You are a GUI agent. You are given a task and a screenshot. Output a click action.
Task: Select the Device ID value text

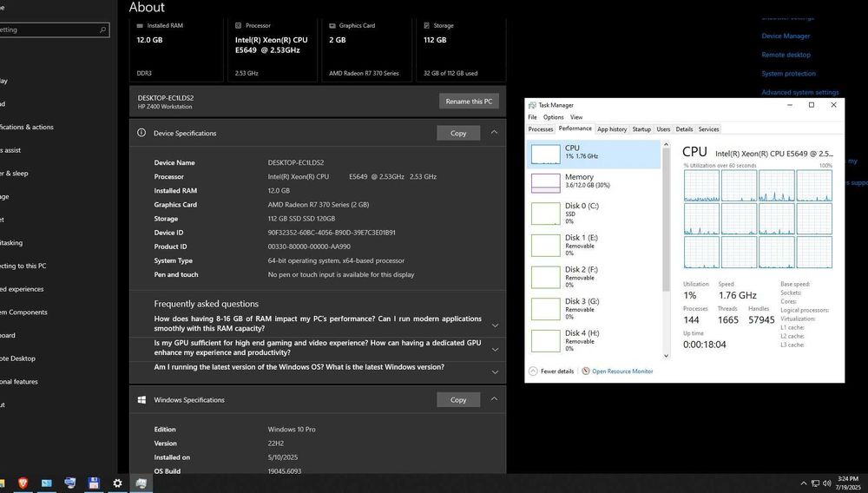(332, 233)
